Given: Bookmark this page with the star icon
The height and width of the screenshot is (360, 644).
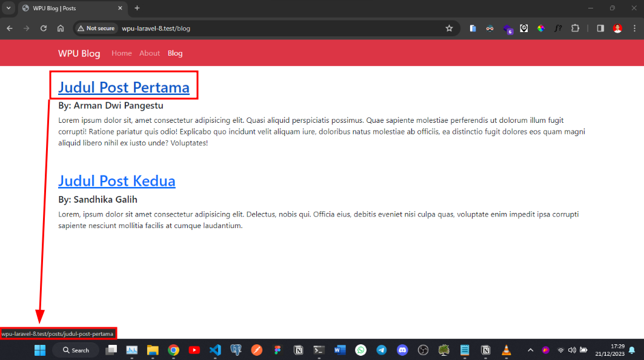Looking at the screenshot, I should 449,28.
